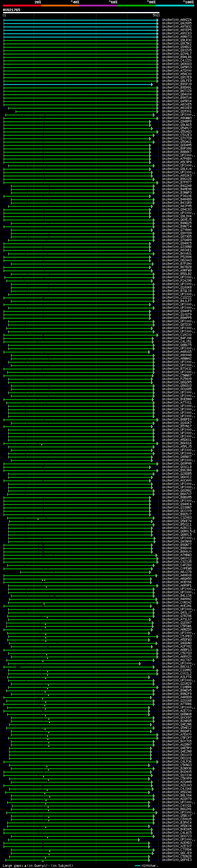The height and width of the screenshot is (868, 197).
Task: Click the UniRef100_B9SPJ9 label
Action: point(177,84)
